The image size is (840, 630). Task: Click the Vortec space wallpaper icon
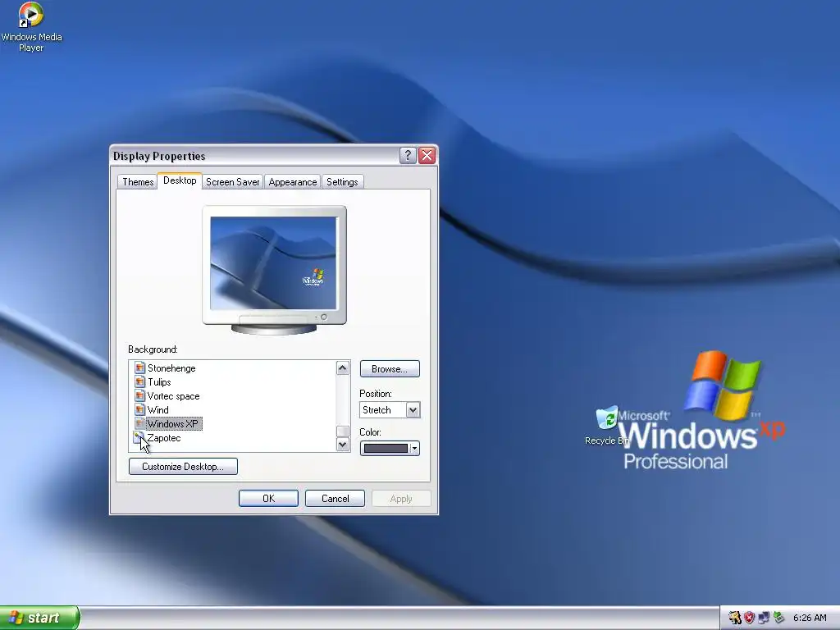(139, 396)
